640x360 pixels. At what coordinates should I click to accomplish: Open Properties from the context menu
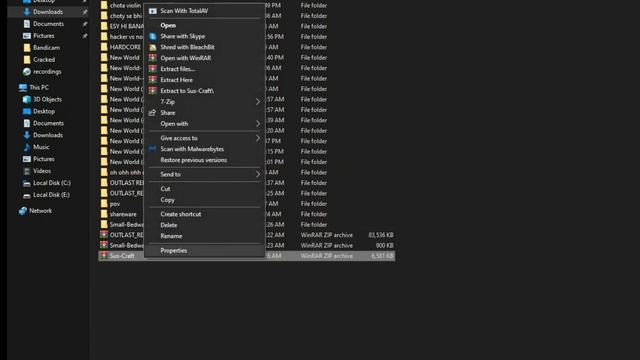pyautogui.click(x=204, y=251)
